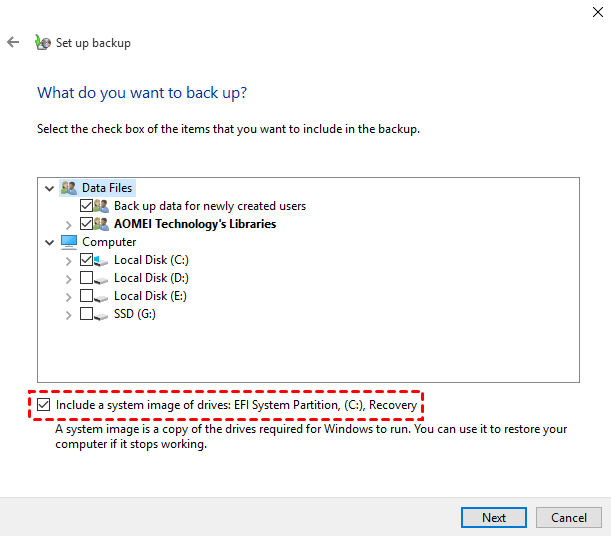611x536 pixels.
Task: Toggle the Local Disk (D:) checkbox
Action: tap(86, 278)
